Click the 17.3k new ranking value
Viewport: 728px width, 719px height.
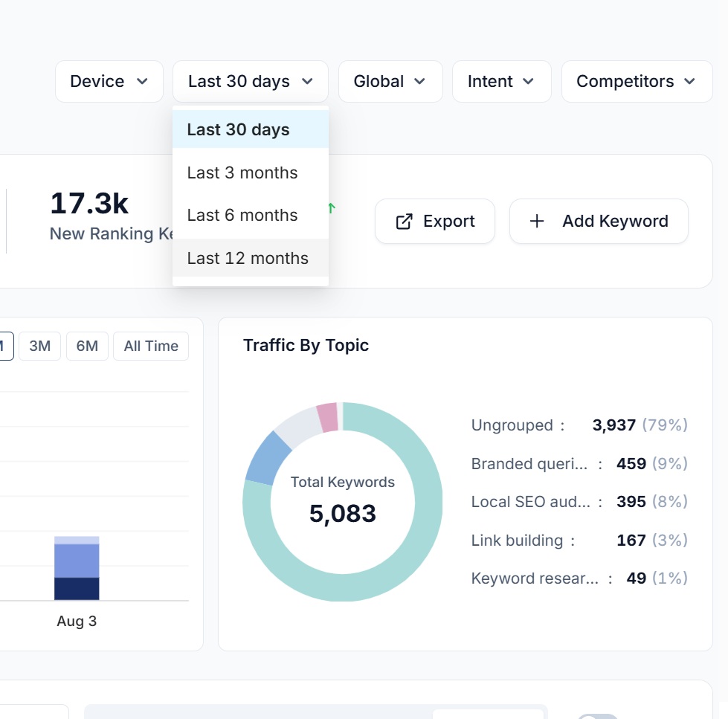click(89, 204)
